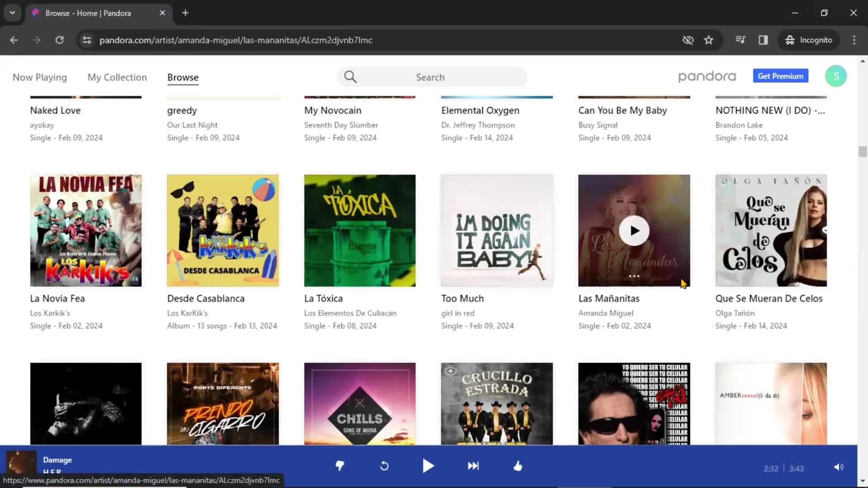Click the search magnifier icon
Image resolution: width=868 pixels, height=488 pixels.
tap(350, 76)
